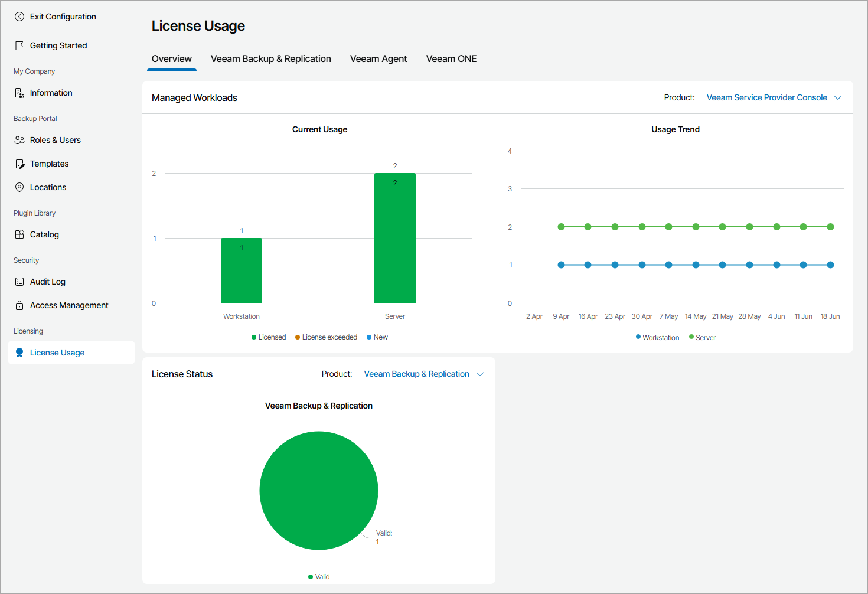Click the Valid: 1 pie label
Image resolution: width=868 pixels, height=594 pixels.
point(384,537)
